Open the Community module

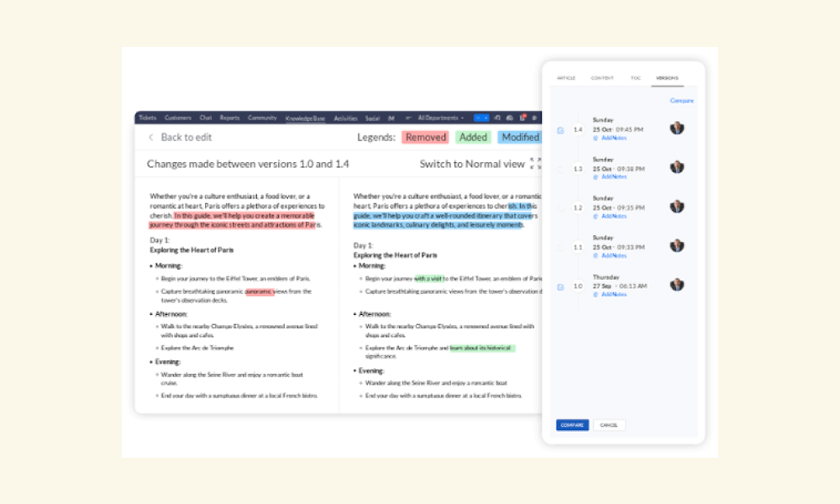(x=262, y=118)
